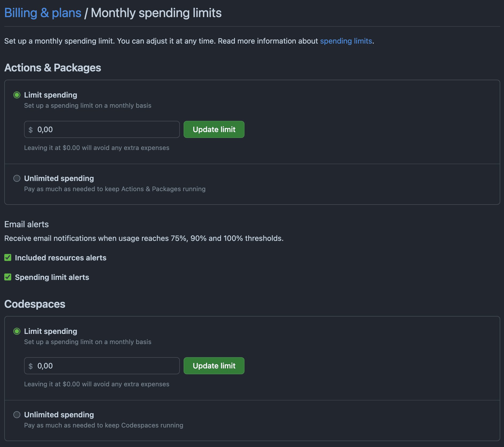This screenshot has width=504, height=447.
Task: Open the Billing & plans breadcrumb link
Action: click(43, 13)
